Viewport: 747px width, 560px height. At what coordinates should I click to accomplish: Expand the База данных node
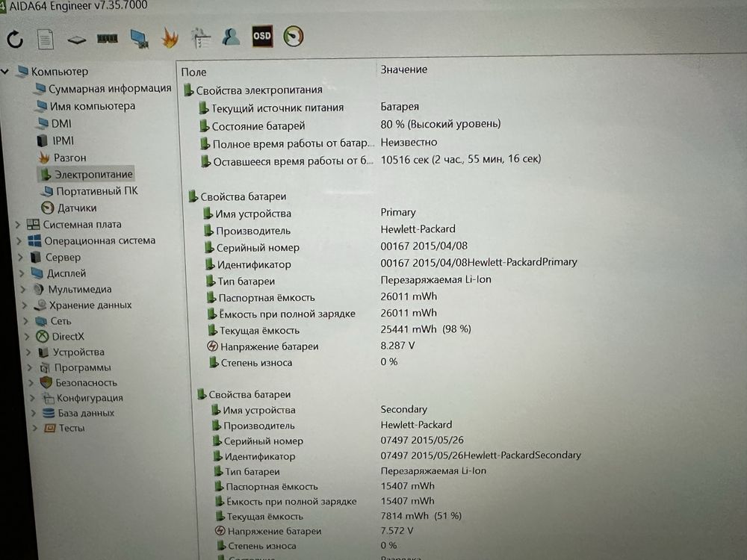tap(34, 414)
